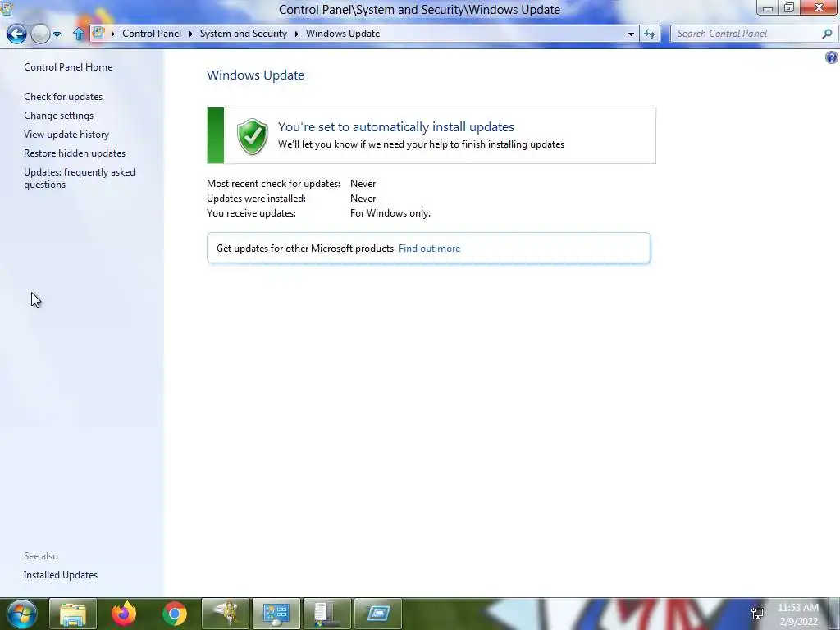
Task: Go to Control Panel Home
Action: point(68,67)
